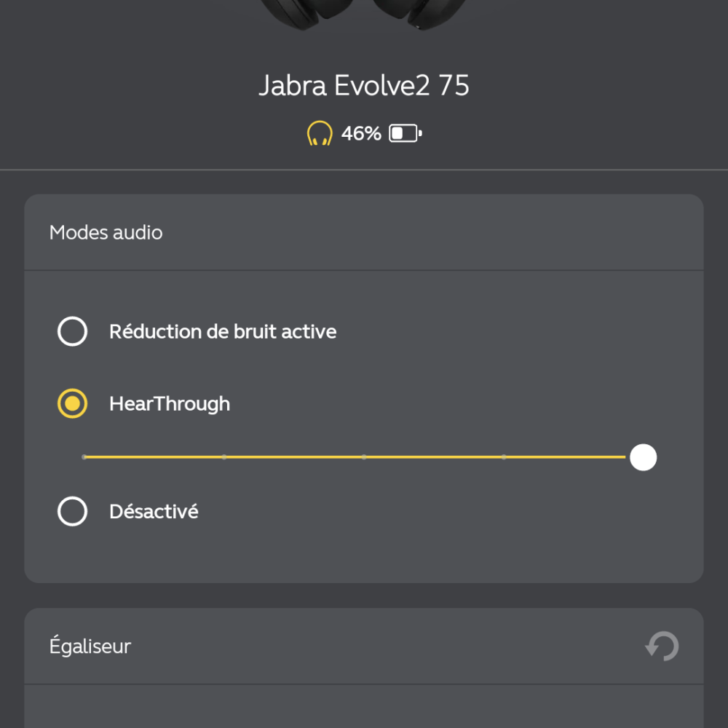The width and height of the screenshot is (728, 728).
Task: Click the HearThrough text label
Action: coord(170,403)
